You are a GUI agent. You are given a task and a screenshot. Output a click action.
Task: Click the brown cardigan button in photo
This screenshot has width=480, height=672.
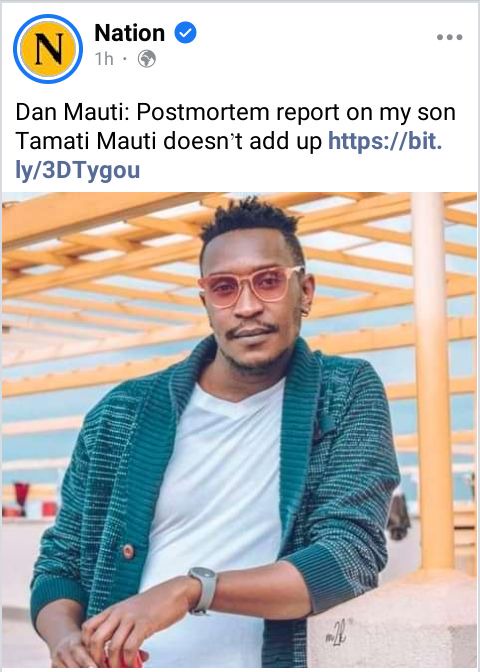128,551
